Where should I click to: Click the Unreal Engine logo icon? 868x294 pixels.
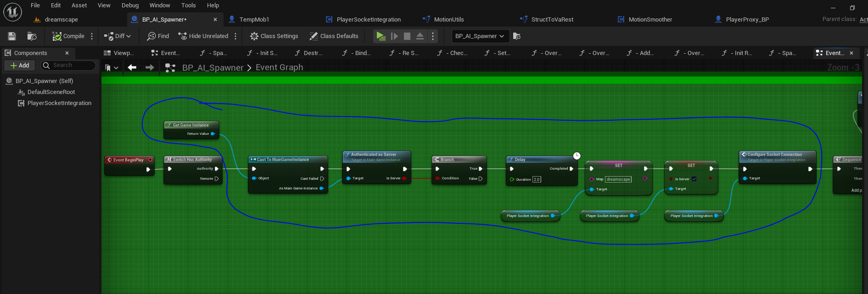[x=12, y=12]
